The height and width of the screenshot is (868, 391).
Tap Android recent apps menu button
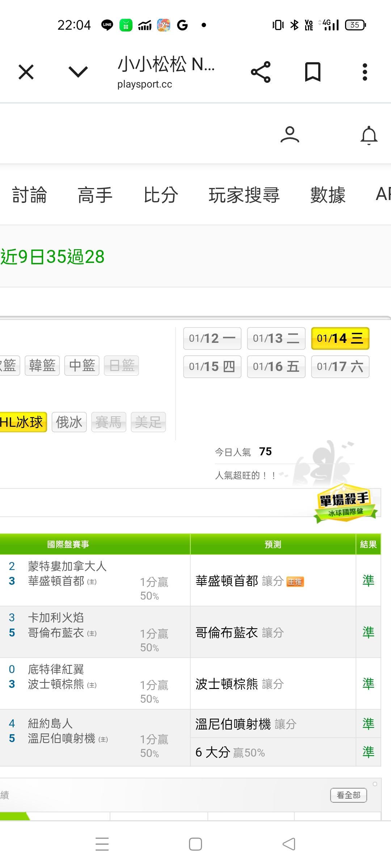click(102, 844)
